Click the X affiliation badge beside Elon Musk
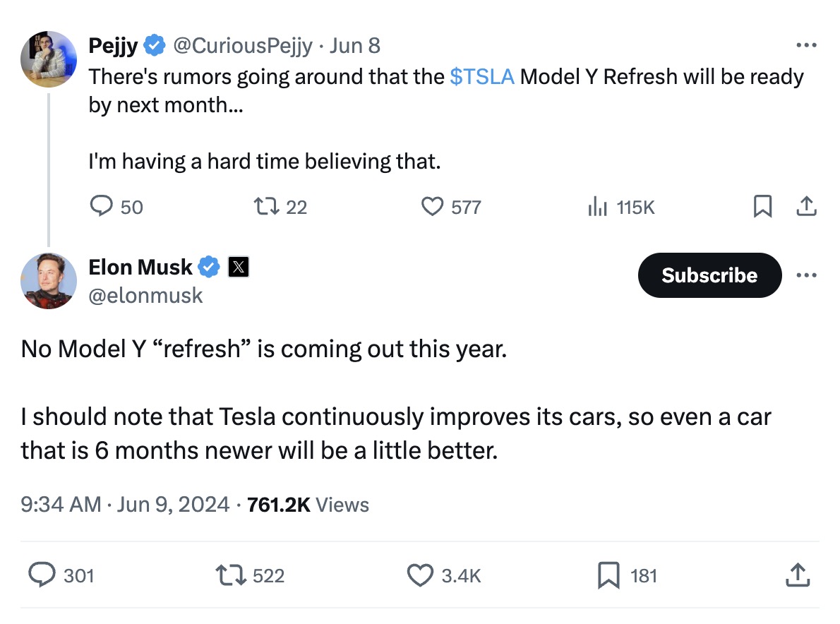 point(239,267)
